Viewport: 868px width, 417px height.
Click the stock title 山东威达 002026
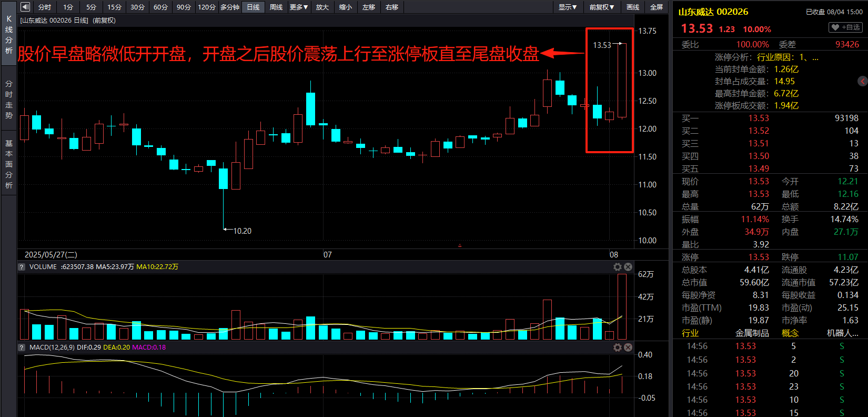point(713,12)
